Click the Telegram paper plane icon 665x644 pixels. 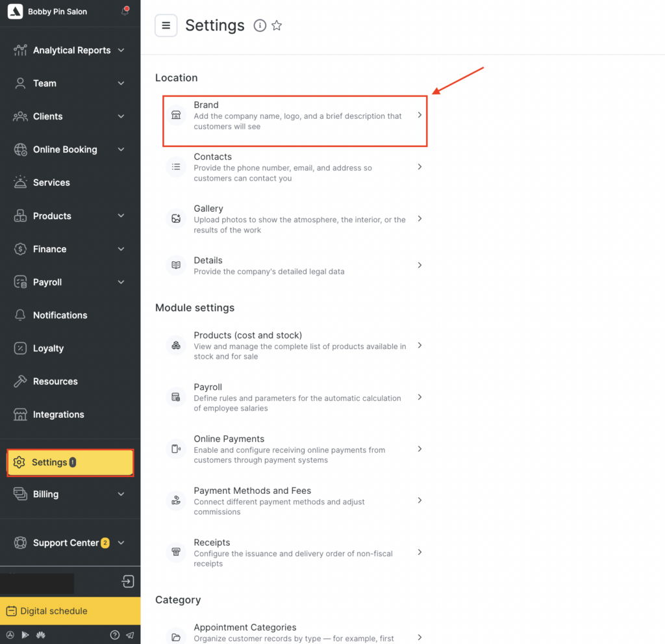coord(130,635)
